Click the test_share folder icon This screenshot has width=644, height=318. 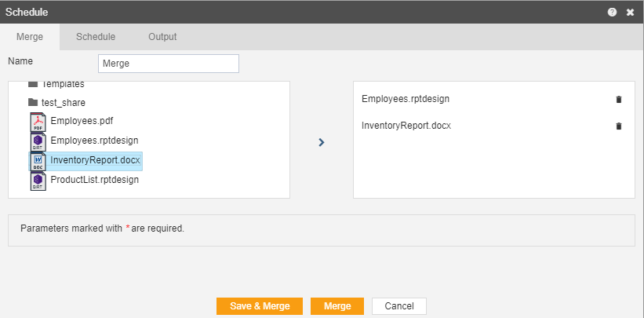coord(33,102)
